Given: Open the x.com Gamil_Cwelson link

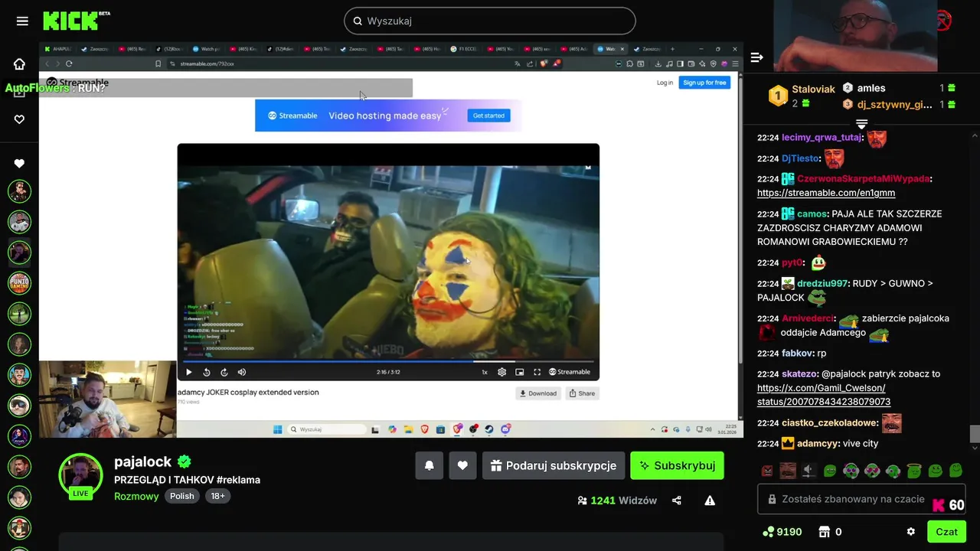Looking at the screenshot, I should (824, 395).
